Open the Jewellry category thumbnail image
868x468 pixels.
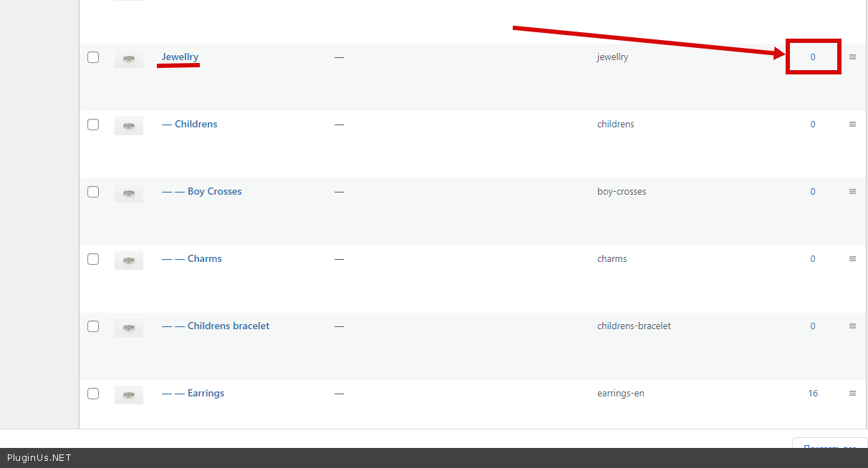[x=129, y=59]
